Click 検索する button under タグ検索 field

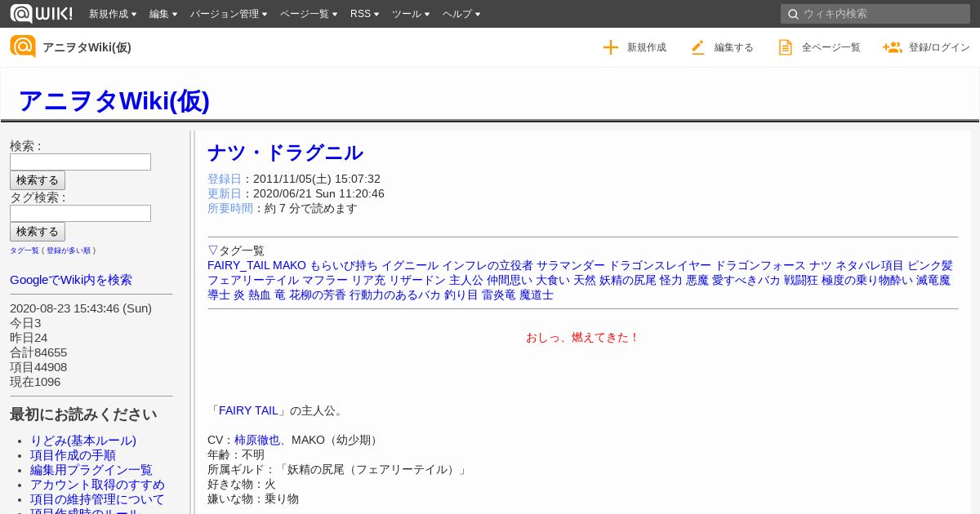(38, 232)
